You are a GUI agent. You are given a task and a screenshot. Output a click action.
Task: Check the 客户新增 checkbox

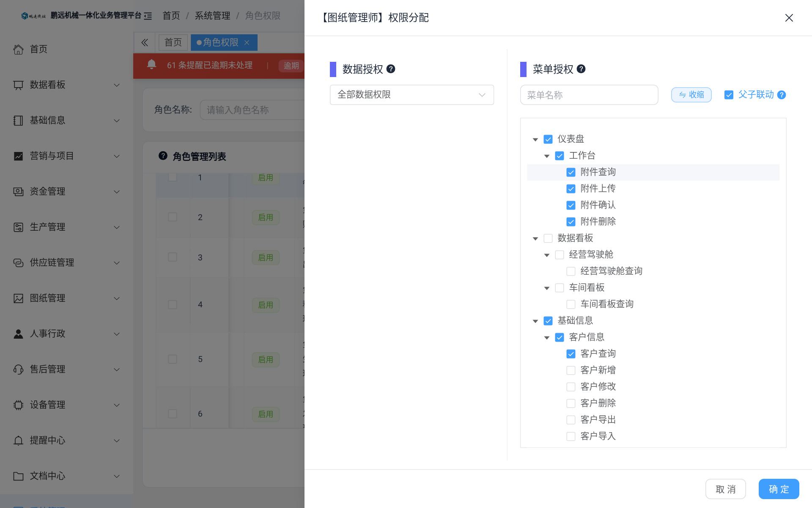(x=571, y=370)
